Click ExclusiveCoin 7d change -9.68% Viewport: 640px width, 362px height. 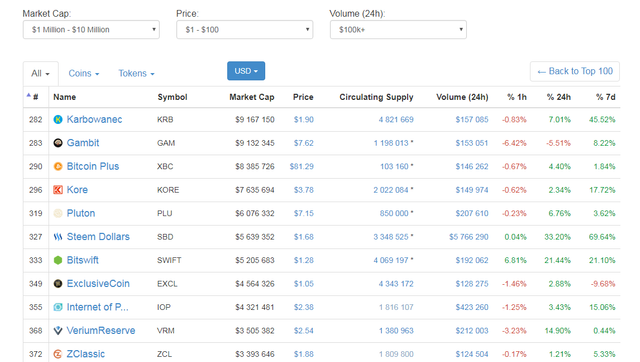(x=603, y=284)
